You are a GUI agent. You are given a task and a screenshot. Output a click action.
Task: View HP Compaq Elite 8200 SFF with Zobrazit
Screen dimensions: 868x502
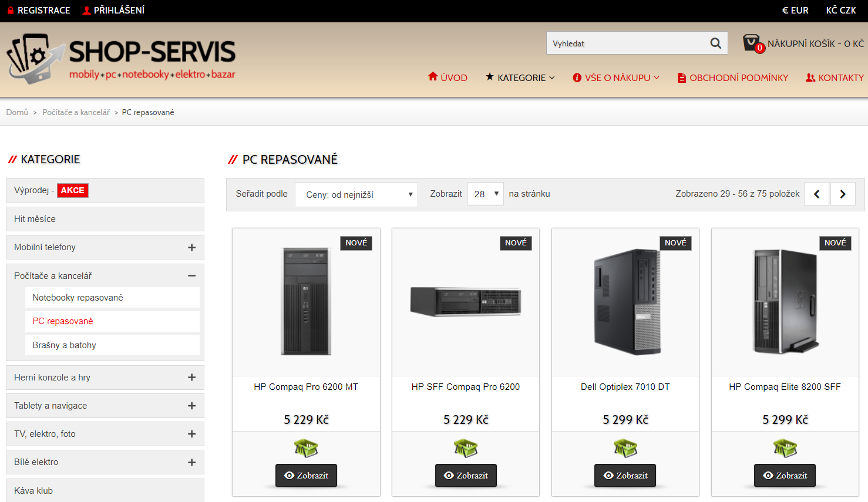785,475
